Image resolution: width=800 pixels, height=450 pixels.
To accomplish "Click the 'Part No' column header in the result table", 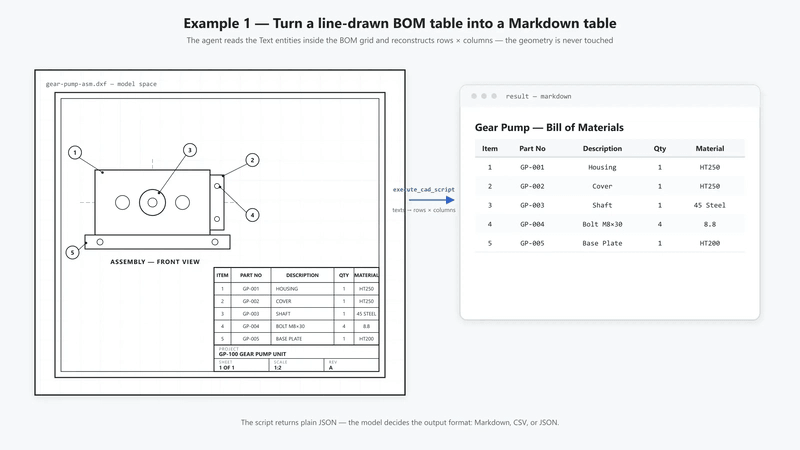I will tap(532, 148).
